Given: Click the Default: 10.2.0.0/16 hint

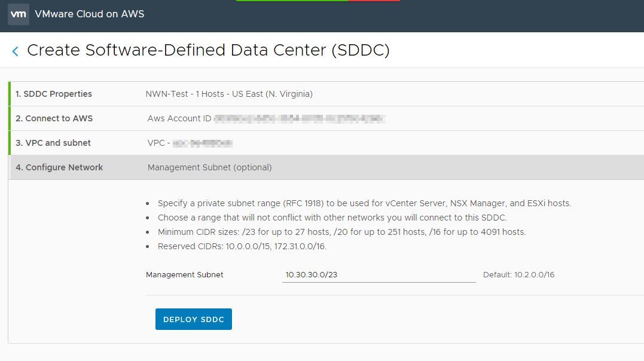Looking at the screenshot, I should [519, 275].
